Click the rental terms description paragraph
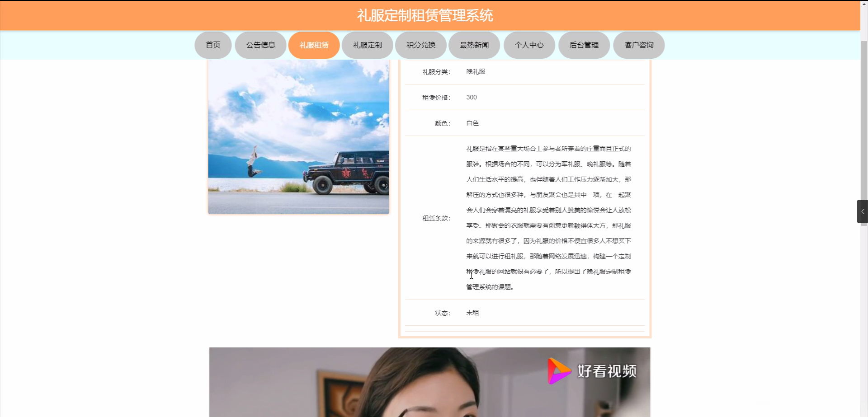The width and height of the screenshot is (868, 417). point(548,218)
